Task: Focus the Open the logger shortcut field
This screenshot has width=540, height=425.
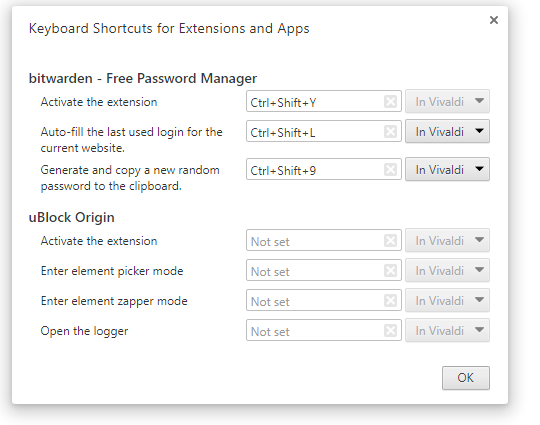Action: (324, 330)
